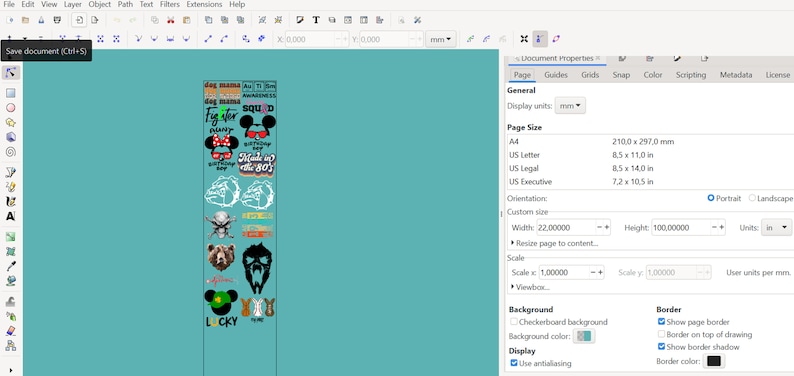Select the Circle/Ellipse tool

tap(10, 108)
